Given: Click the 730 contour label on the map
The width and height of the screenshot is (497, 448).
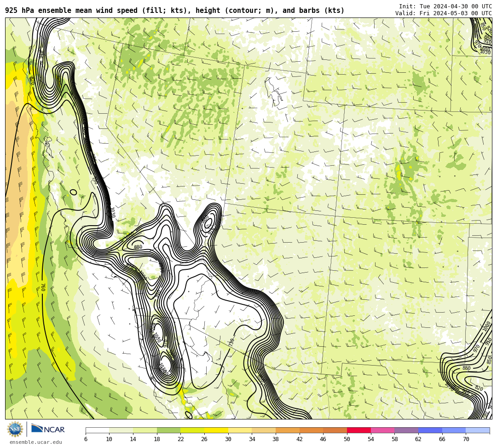Looking at the screenshot, I should tap(231, 343).
